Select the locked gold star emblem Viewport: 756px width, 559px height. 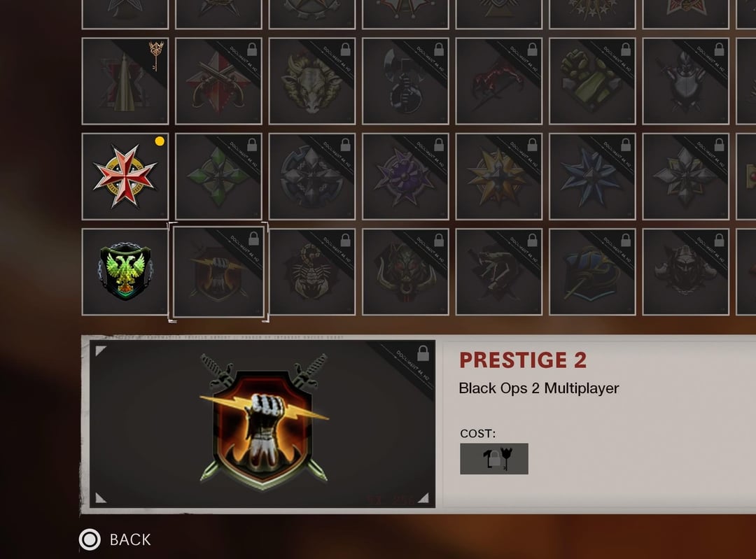(x=499, y=176)
